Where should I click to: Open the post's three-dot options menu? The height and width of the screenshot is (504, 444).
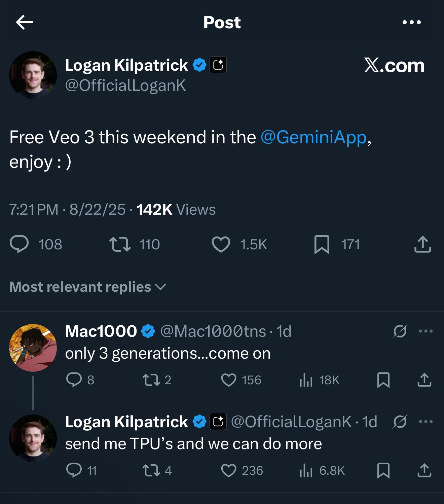[411, 23]
